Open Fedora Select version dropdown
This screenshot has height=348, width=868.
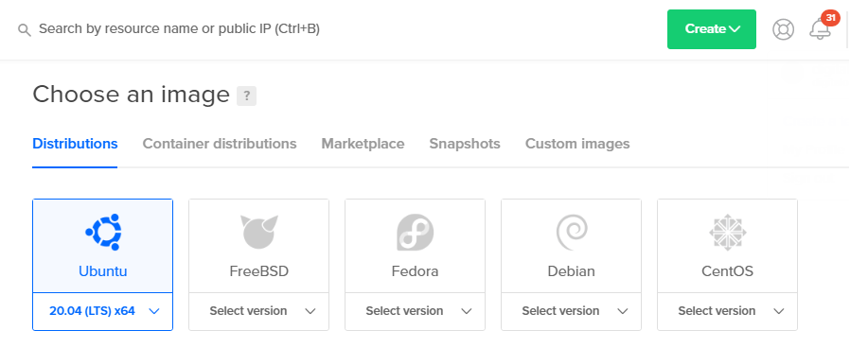click(x=416, y=311)
